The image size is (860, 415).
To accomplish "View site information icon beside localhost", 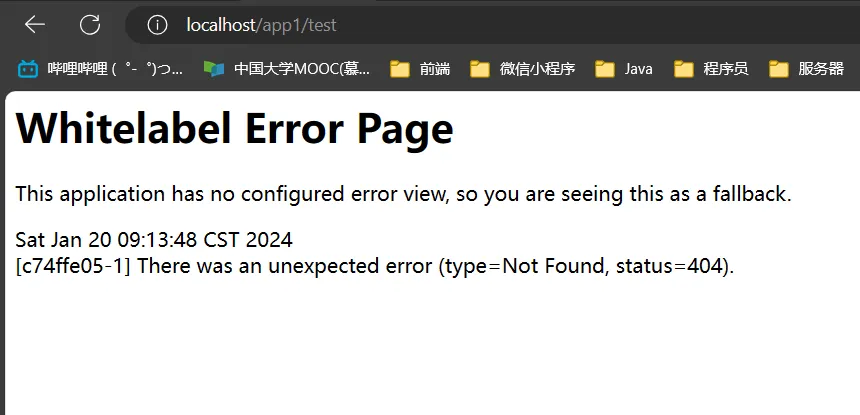I will [x=157, y=25].
